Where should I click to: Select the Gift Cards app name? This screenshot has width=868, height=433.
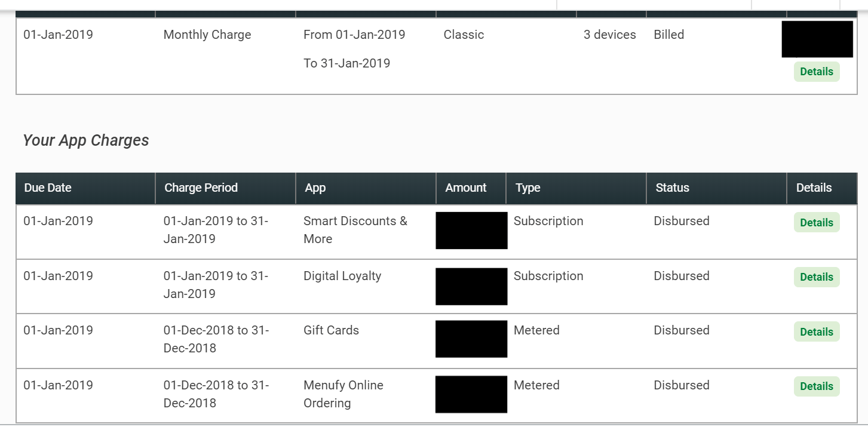tap(331, 330)
